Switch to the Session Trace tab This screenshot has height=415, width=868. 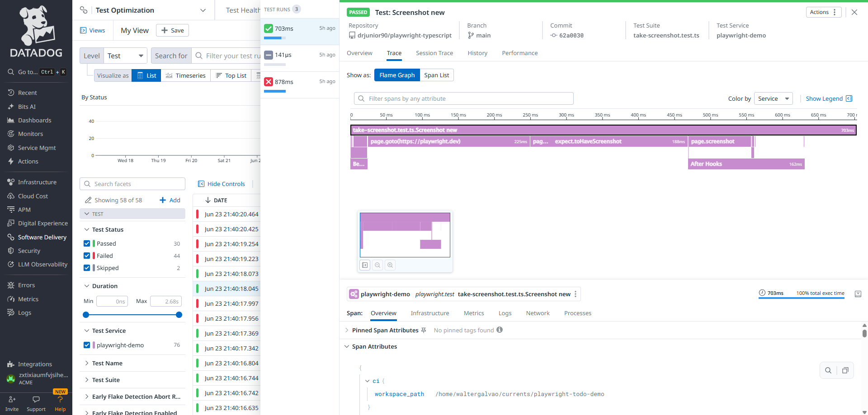coord(434,53)
